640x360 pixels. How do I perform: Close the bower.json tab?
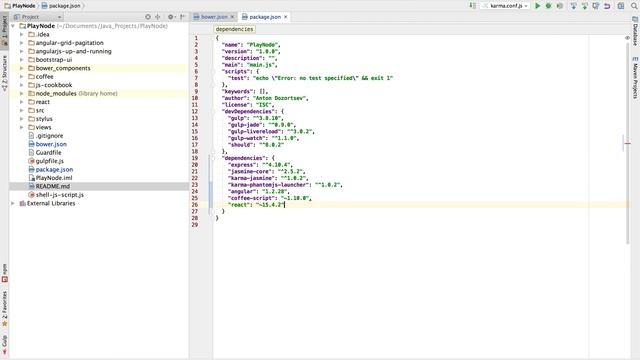tap(232, 17)
